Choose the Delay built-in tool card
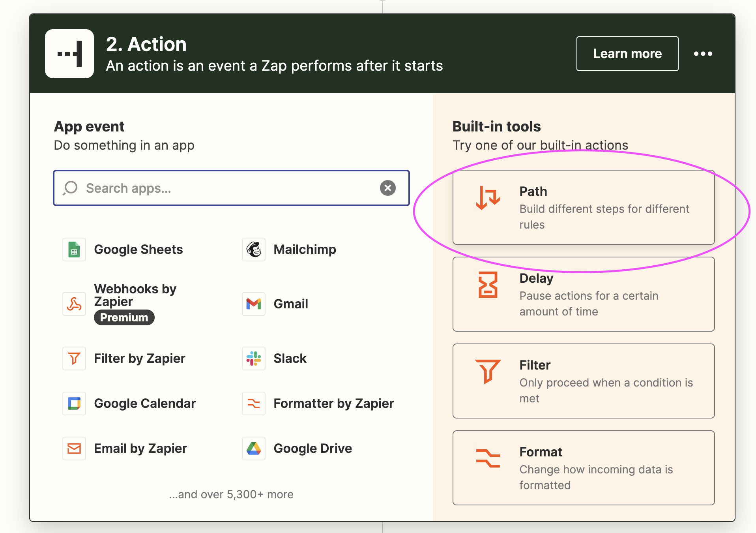 (583, 295)
